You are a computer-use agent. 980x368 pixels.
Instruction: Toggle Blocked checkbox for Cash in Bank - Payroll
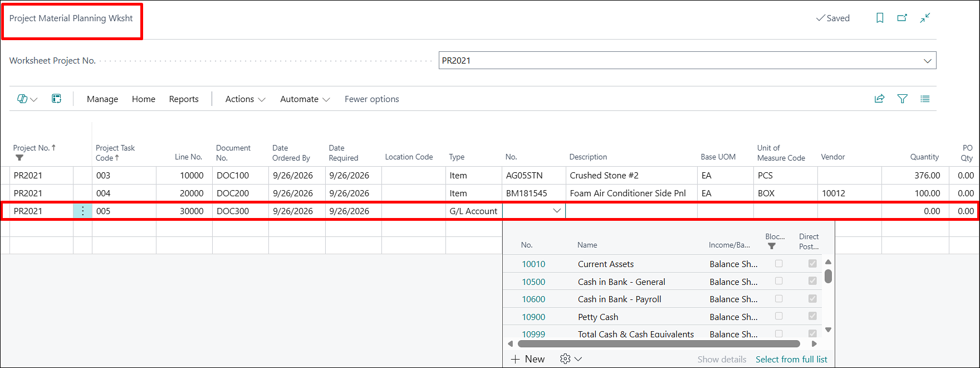[x=779, y=299]
